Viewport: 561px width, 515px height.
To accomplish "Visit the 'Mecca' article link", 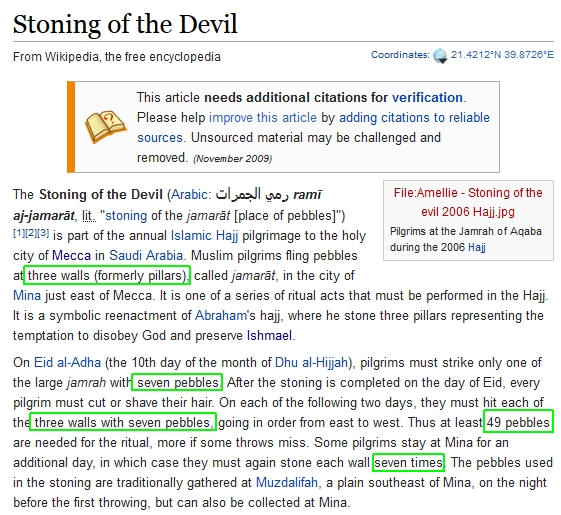I will (72, 256).
